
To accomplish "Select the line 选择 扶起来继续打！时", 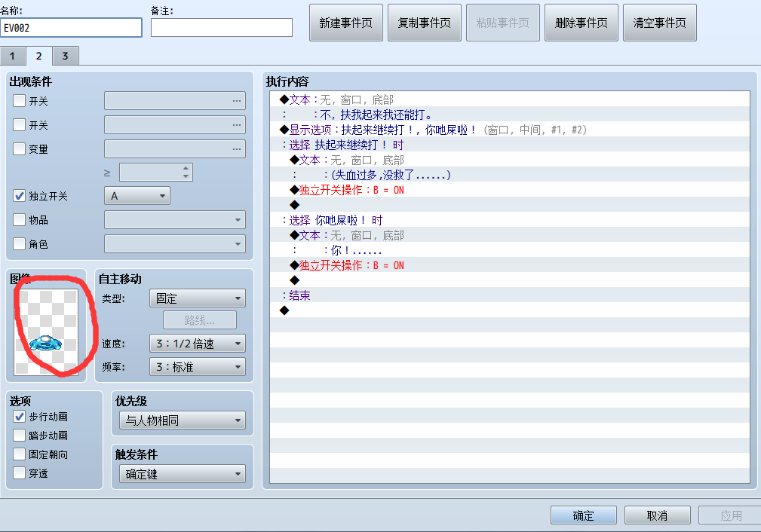I will (510, 145).
